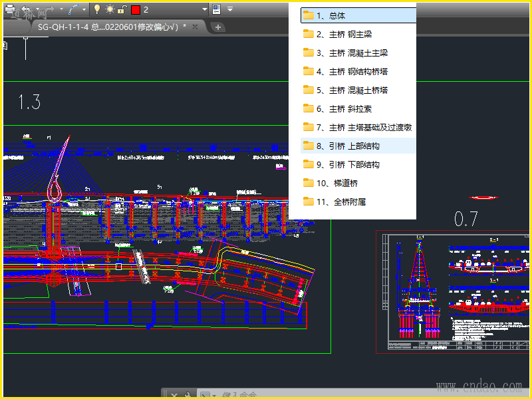The image size is (532, 399).
Task: Click the folder icon beside 6、主桥 斜拉索
Action: coord(308,108)
